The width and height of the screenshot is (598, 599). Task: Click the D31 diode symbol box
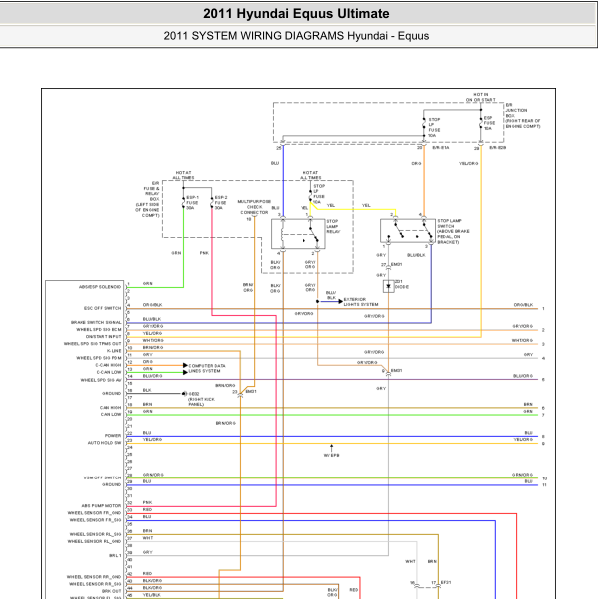(x=389, y=286)
